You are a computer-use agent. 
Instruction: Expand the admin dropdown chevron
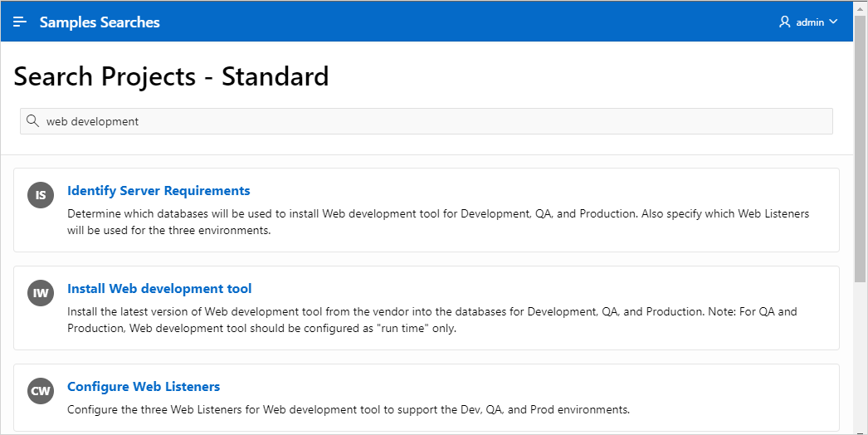coord(834,22)
